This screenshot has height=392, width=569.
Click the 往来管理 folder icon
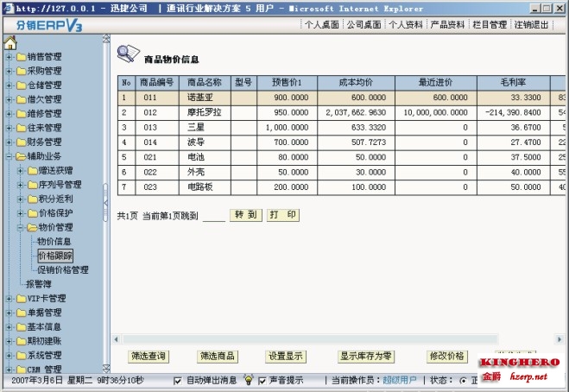[x=22, y=128]
